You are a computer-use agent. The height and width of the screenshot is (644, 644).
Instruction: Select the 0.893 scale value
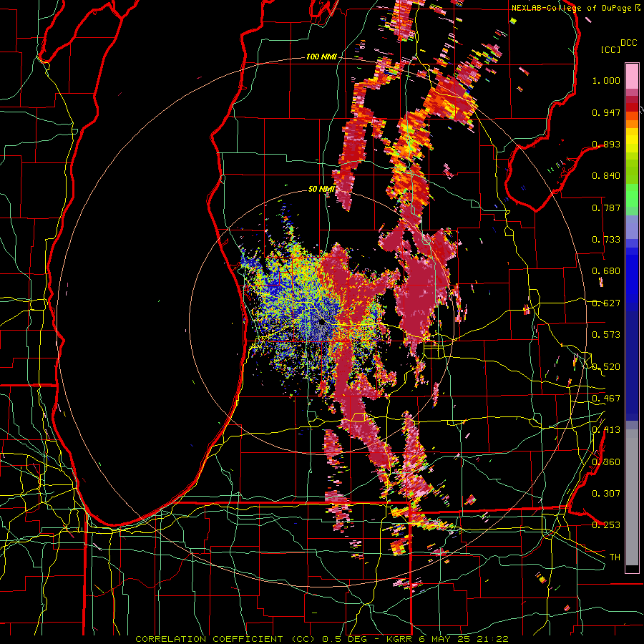pyautogui.click(x=606, y=144)
